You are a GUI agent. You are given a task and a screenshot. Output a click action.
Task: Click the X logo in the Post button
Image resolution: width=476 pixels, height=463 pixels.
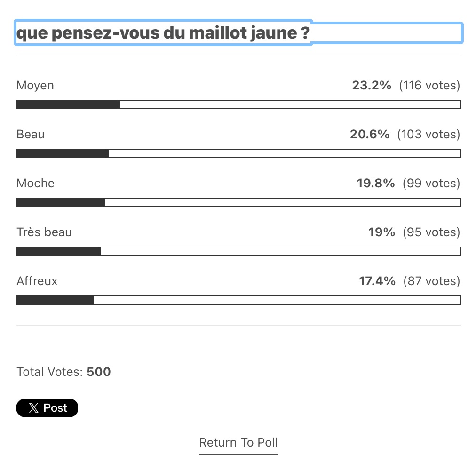[33, 408]
